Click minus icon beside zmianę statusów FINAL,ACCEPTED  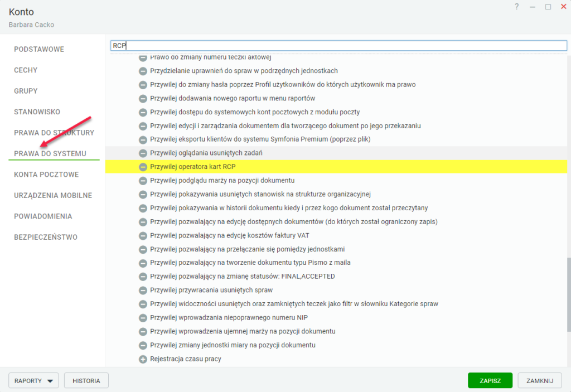(x=143, y=277)
